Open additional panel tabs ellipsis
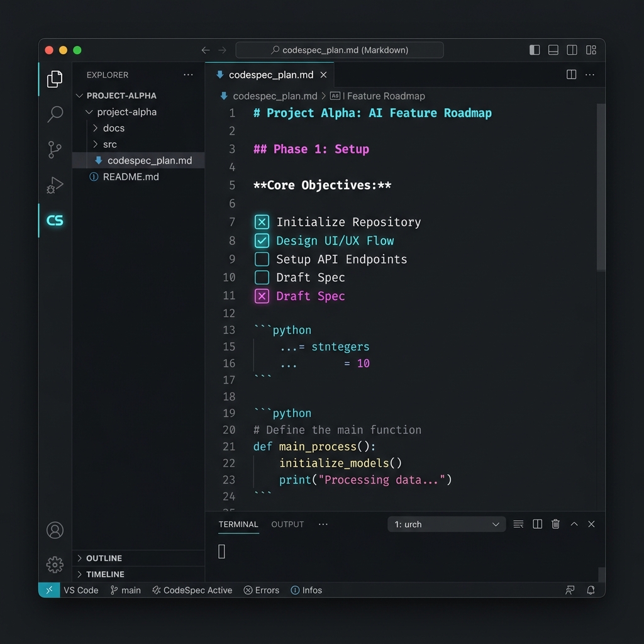This screenshot has height=644, width=644. (323, 525)
